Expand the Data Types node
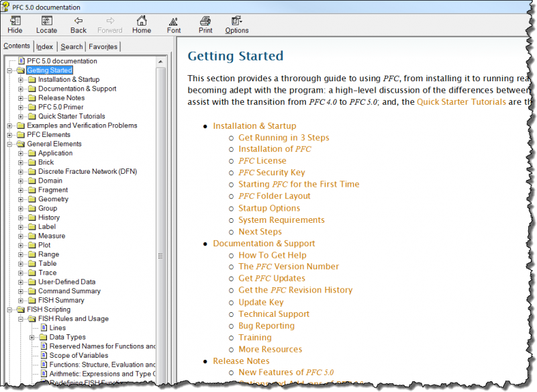 click(x=32, y=338)
